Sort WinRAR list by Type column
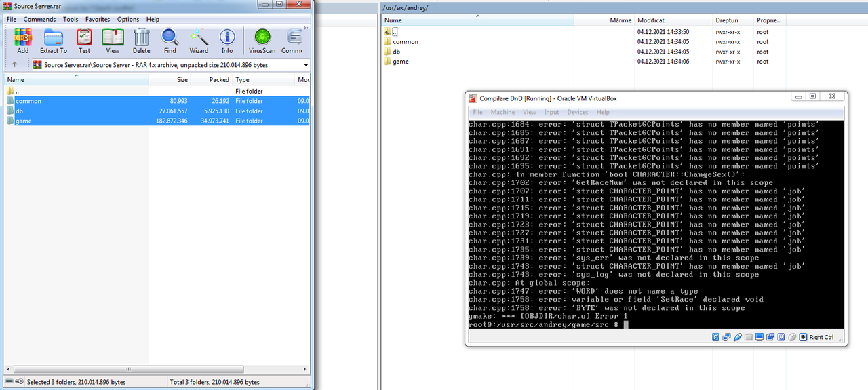 [x=262, y=79]
